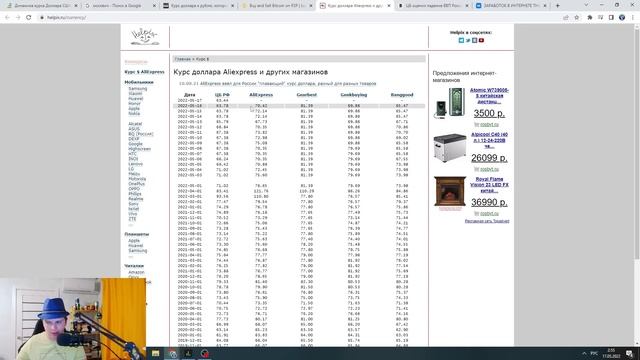Close the 'ЦБ оценил падение ВВП' tab

tap(467, 6)
